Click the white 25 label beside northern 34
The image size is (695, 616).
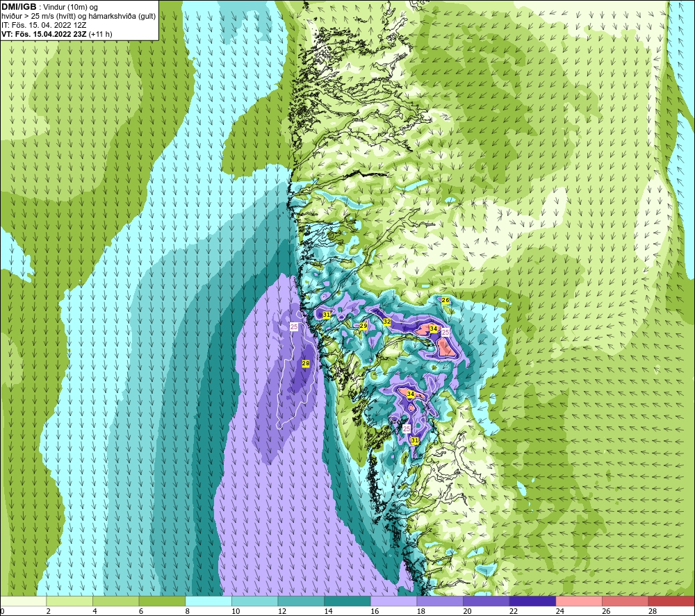point(445,332)
